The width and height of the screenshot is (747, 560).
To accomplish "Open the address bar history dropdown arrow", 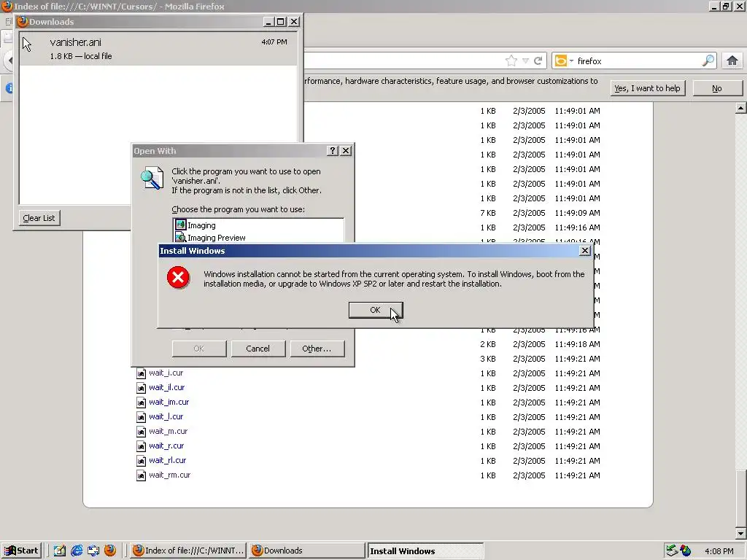I will click(x=525, y=61).
